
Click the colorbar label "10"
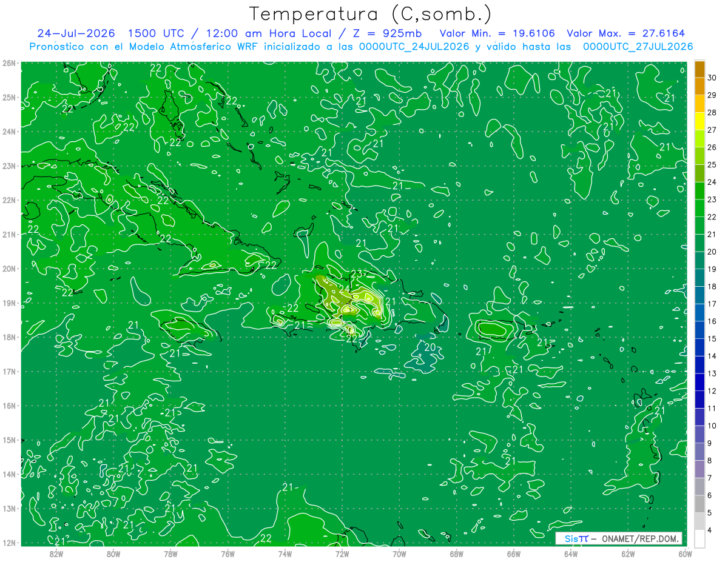point(712,426)
